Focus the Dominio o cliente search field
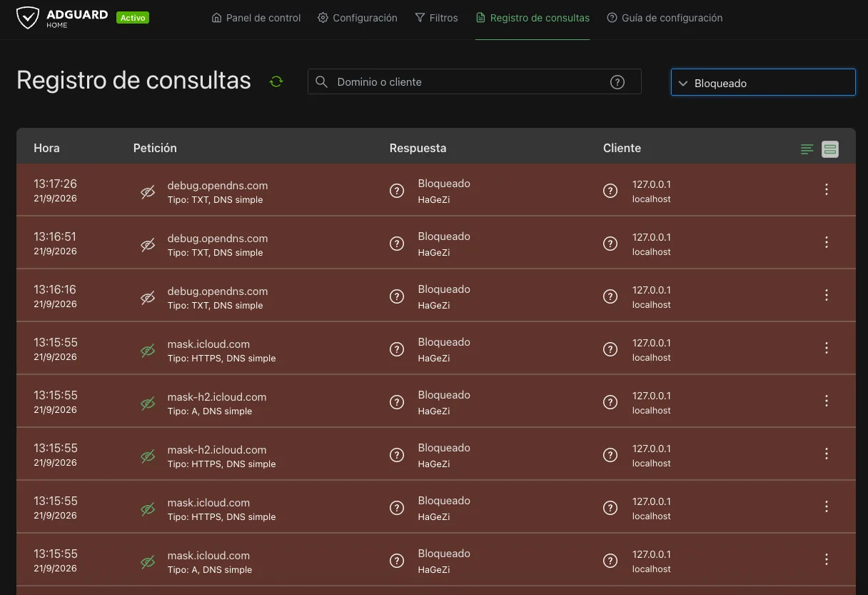 (475, 82)
